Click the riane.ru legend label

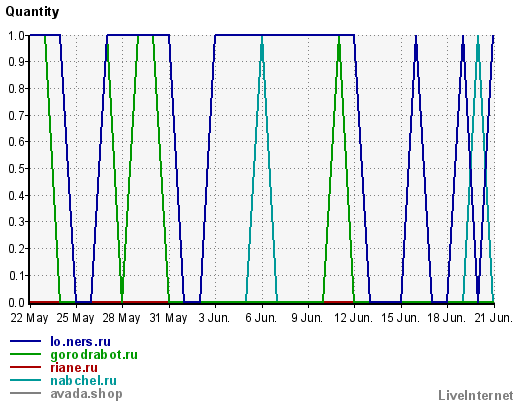pos(74,368)
